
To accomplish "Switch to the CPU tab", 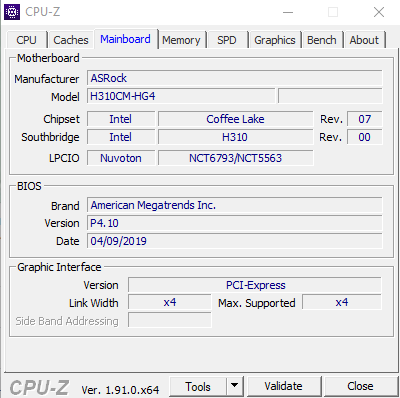I will point(26,40).
